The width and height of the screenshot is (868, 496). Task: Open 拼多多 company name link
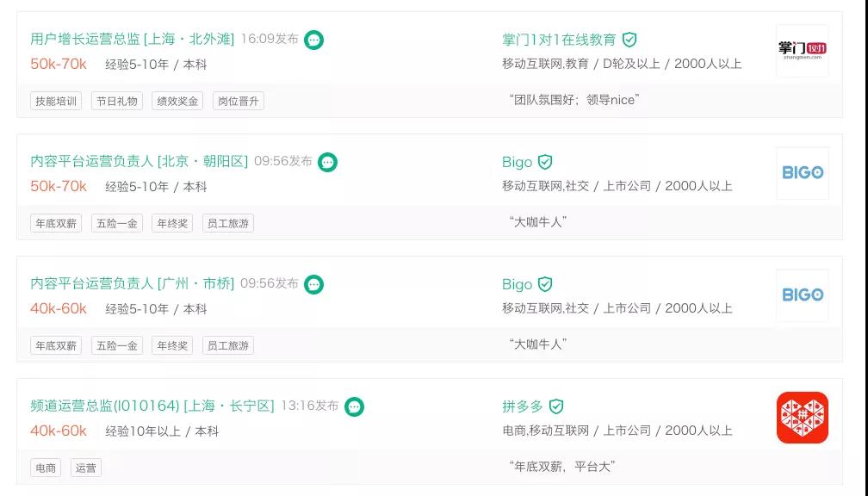coord(522,406)
